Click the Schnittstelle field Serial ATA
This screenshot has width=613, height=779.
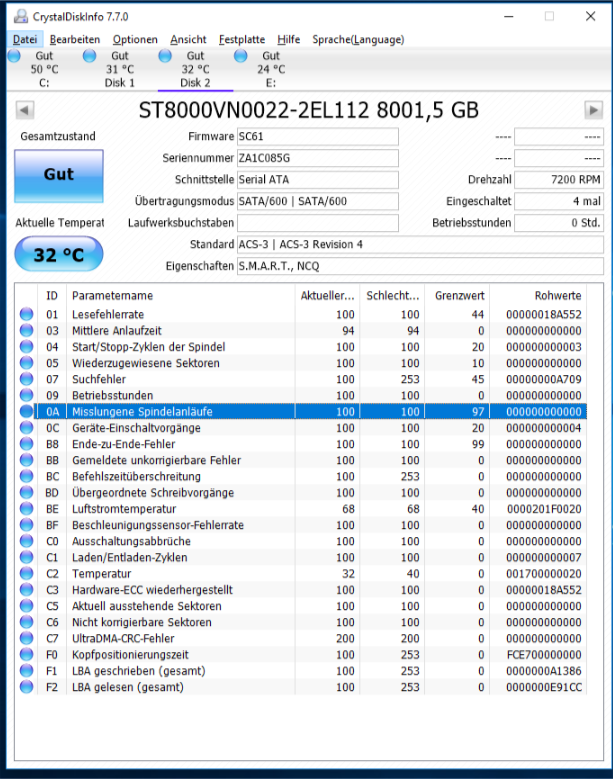317,179
